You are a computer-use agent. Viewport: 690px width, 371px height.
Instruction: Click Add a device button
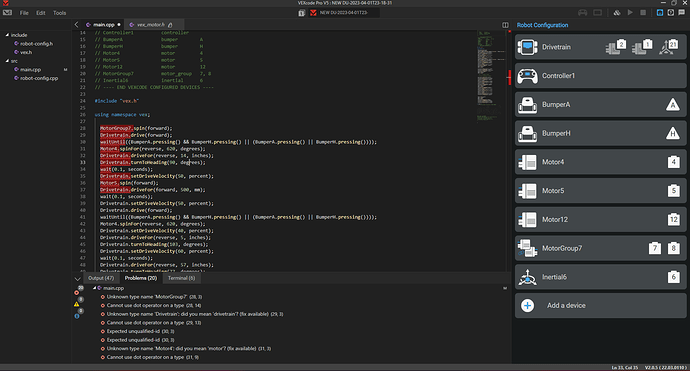(x=600, y=305)
